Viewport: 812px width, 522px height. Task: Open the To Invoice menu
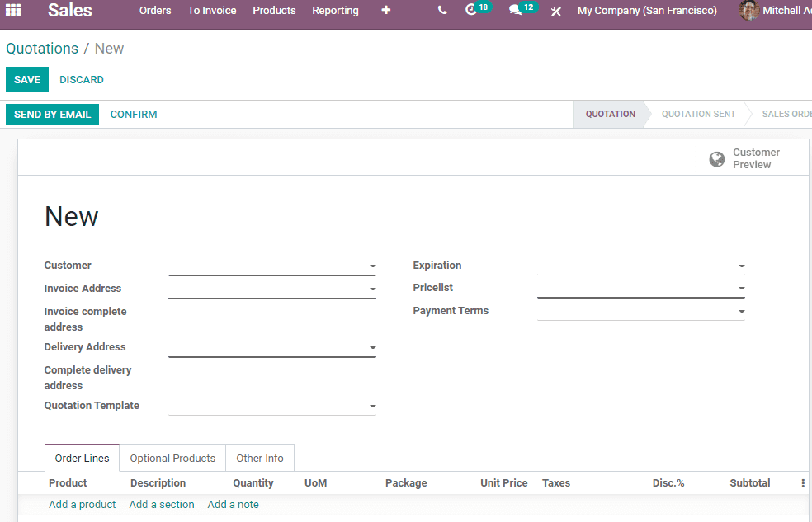point(212,11)
